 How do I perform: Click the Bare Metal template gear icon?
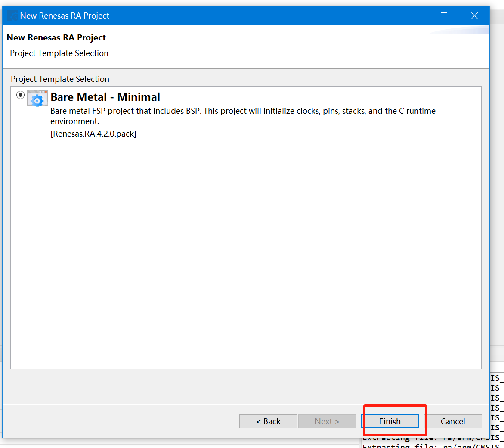coord(37,98)
